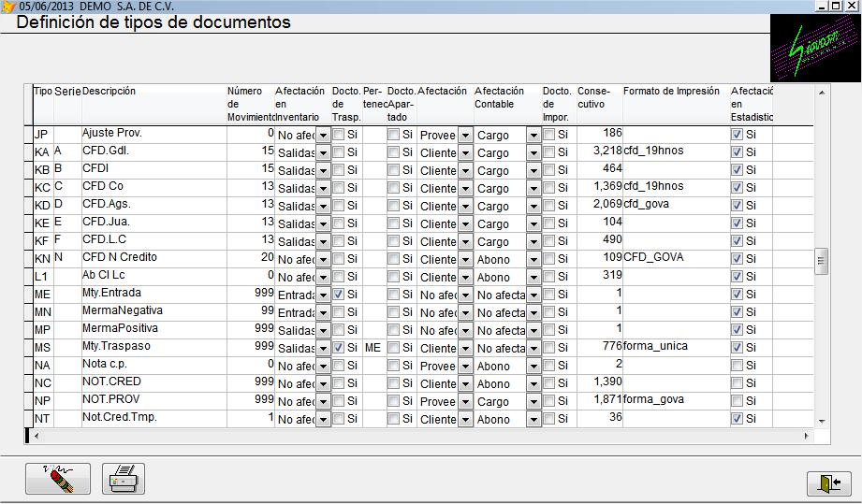Viewport: 862px width, 504px height.
Task: Click the Consecutivo column header
Action: click(x=599, y=105)
